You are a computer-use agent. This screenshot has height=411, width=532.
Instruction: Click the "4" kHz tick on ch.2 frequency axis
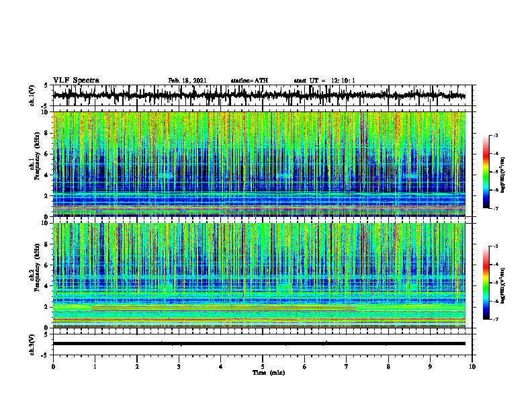point(47,286)
